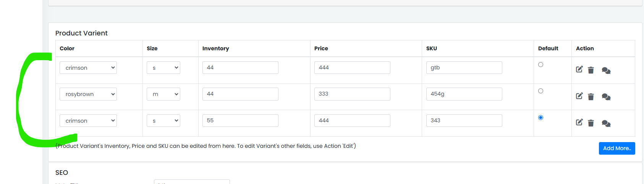Click the Add More.. button
The width and height of the screenshot is (644, 184).
(x=617, y=149)
